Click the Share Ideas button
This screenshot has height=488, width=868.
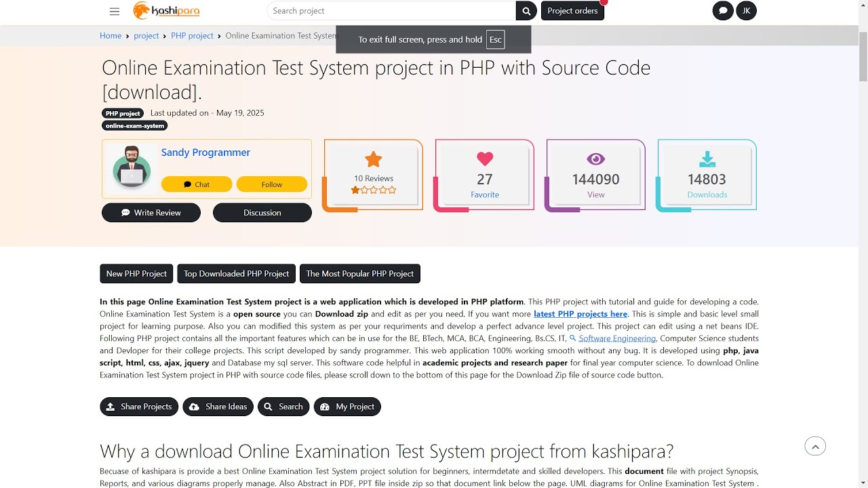[x=218, y=407]
